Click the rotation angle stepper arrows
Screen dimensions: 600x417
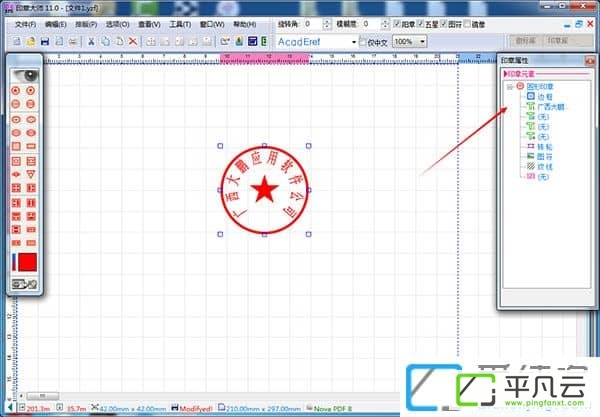pyautogui.click(x=326, y=24)
